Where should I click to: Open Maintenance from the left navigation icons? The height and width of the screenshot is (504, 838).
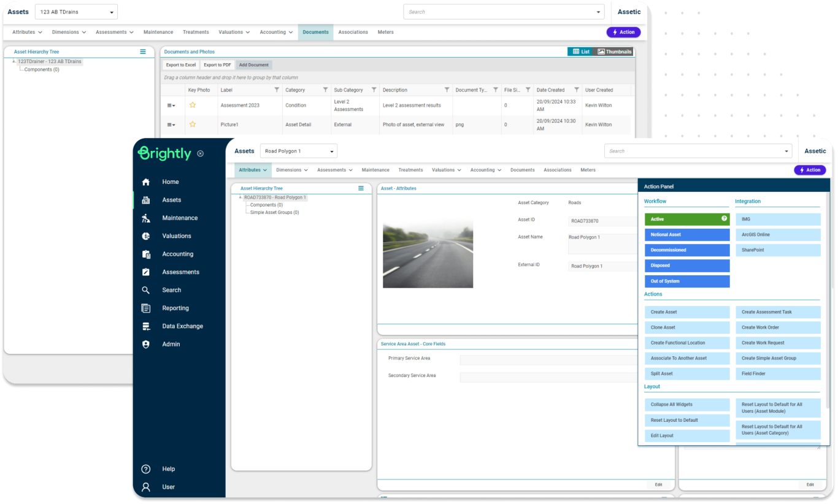145,218
